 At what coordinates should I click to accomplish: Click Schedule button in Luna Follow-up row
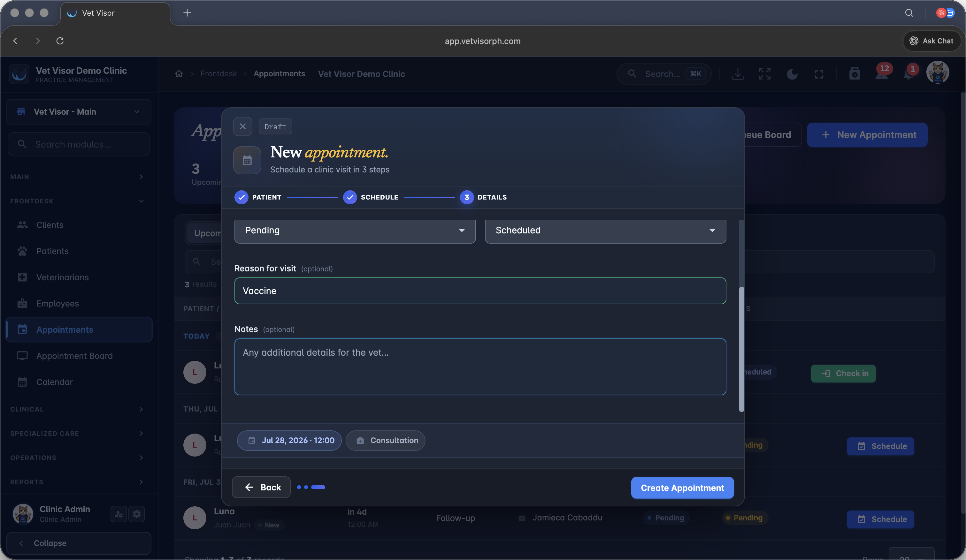point(880,519)
